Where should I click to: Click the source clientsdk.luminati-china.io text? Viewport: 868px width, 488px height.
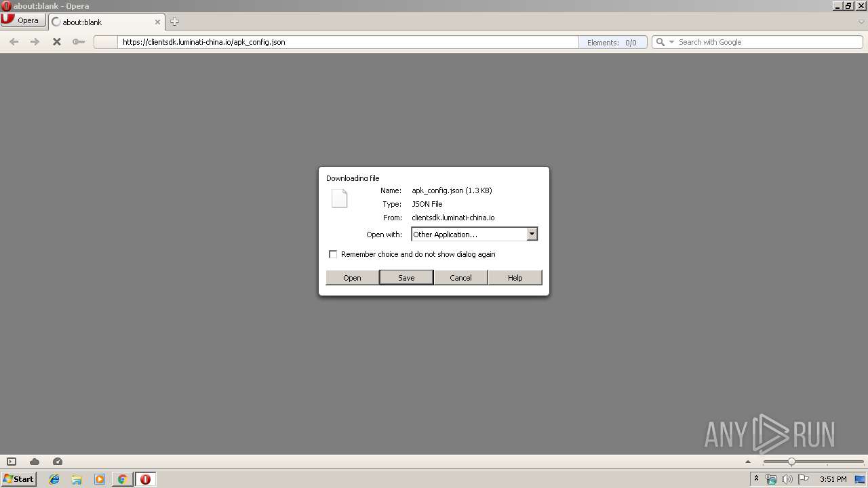pos(453,218)
